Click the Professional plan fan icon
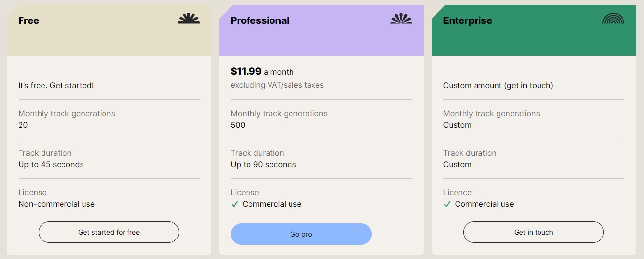 click(401, 19)
